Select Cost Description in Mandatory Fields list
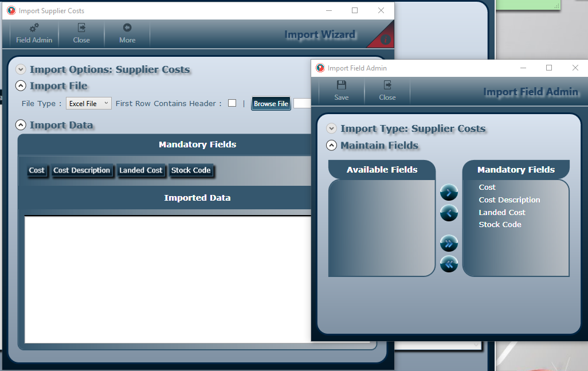588x371 pixels. point(509,200)
